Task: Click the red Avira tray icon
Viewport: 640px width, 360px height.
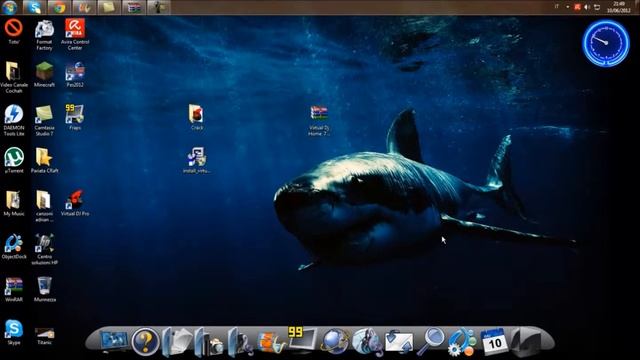Action: [577, 7]
